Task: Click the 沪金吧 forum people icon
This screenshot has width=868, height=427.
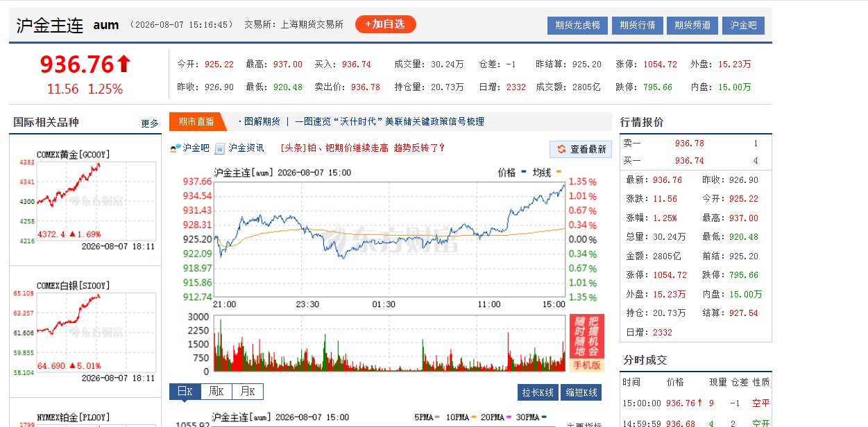Action: 176,148
